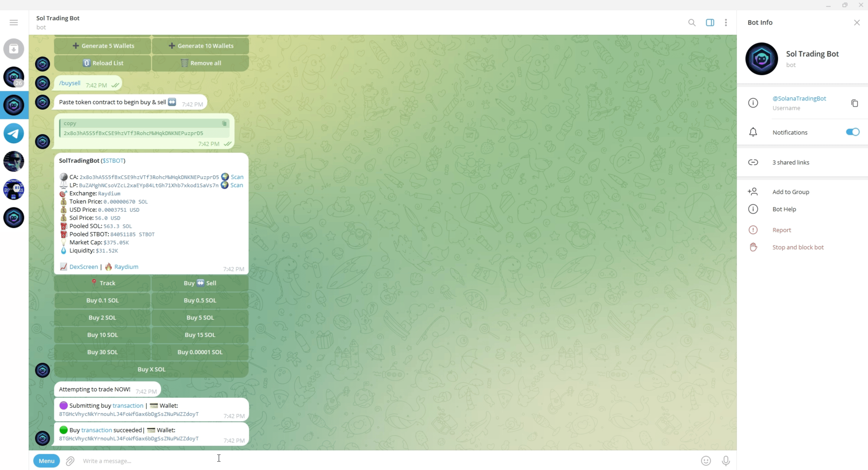Expand the Buy X SOL custom input
Screen dimensions: 868x470
coord(151,369)
